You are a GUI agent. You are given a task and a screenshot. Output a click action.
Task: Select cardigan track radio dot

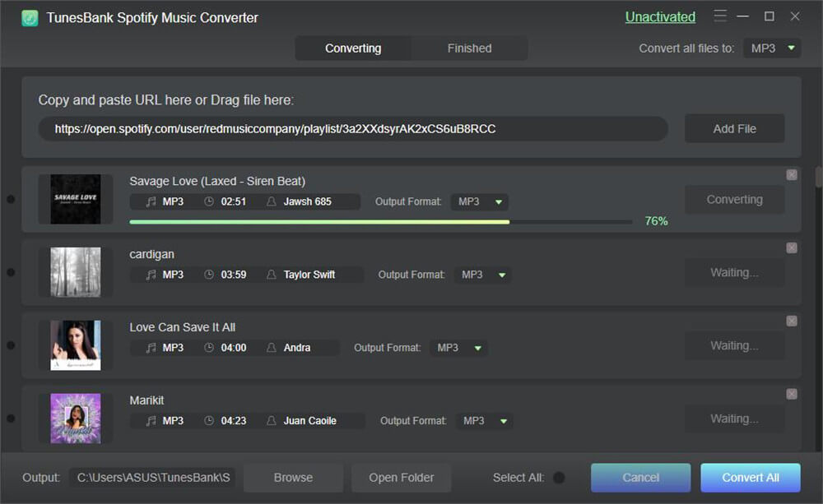pos(11,272)
